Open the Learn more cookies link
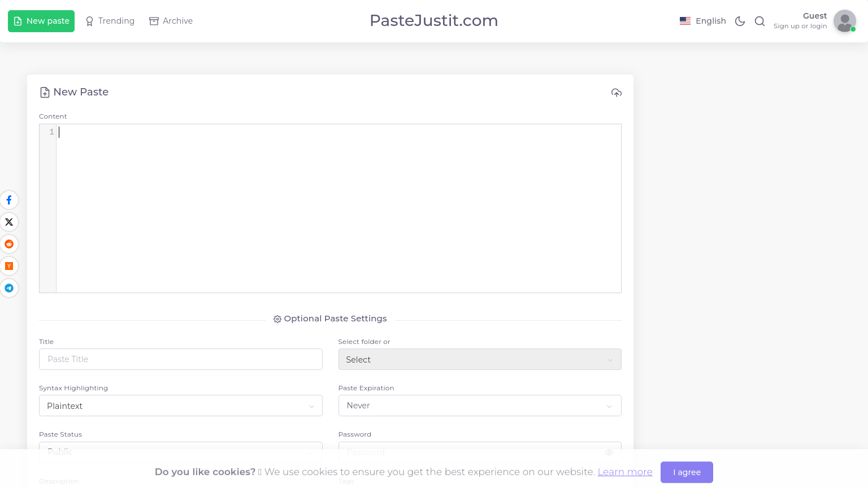Viewport: 868px width, 488px height. [625, 472]
